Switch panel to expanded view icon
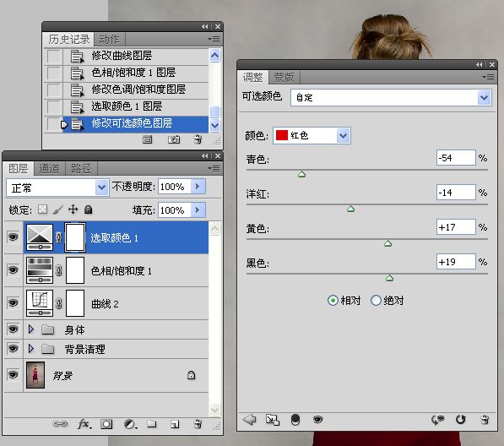Viewport: 504px width, 446px height. point(272,420)
